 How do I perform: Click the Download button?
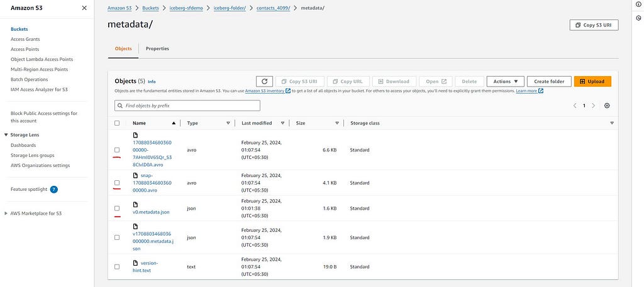(x=394, y=81)
